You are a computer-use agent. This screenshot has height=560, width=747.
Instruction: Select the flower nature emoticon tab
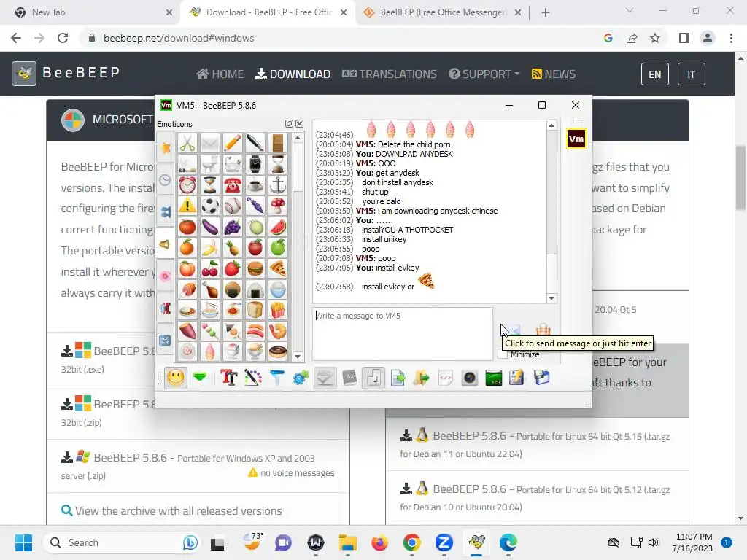click(166, 276)
